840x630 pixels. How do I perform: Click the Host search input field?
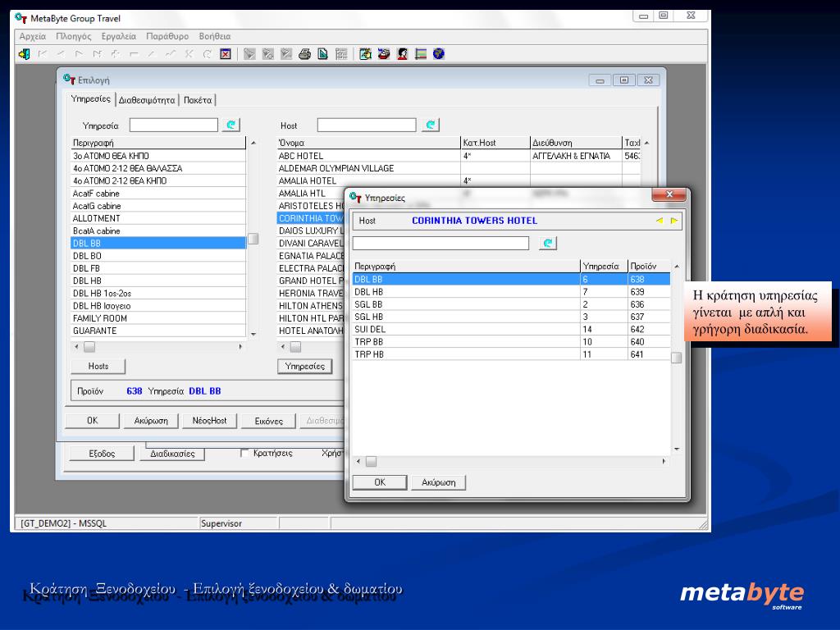(367, 125)
